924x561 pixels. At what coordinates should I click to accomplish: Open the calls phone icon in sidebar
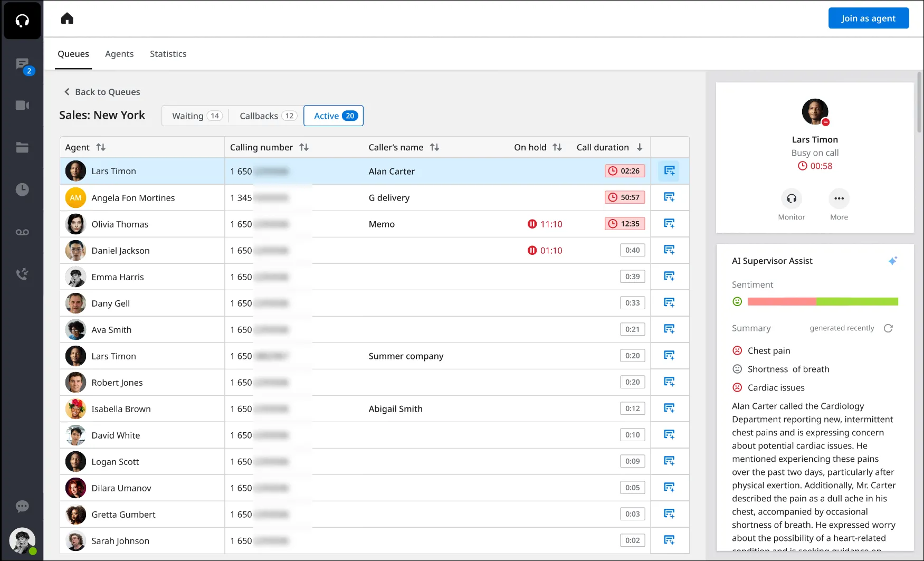[x=22, y=274]
